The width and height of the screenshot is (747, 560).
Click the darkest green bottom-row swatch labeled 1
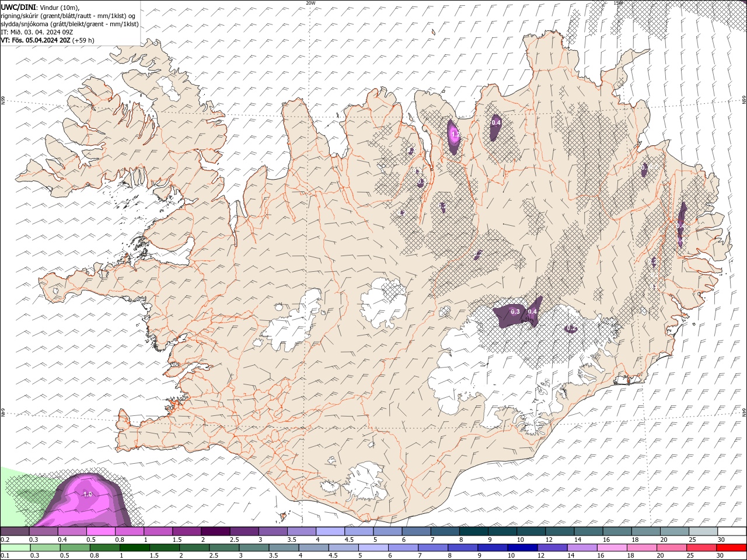click(134, 548)
